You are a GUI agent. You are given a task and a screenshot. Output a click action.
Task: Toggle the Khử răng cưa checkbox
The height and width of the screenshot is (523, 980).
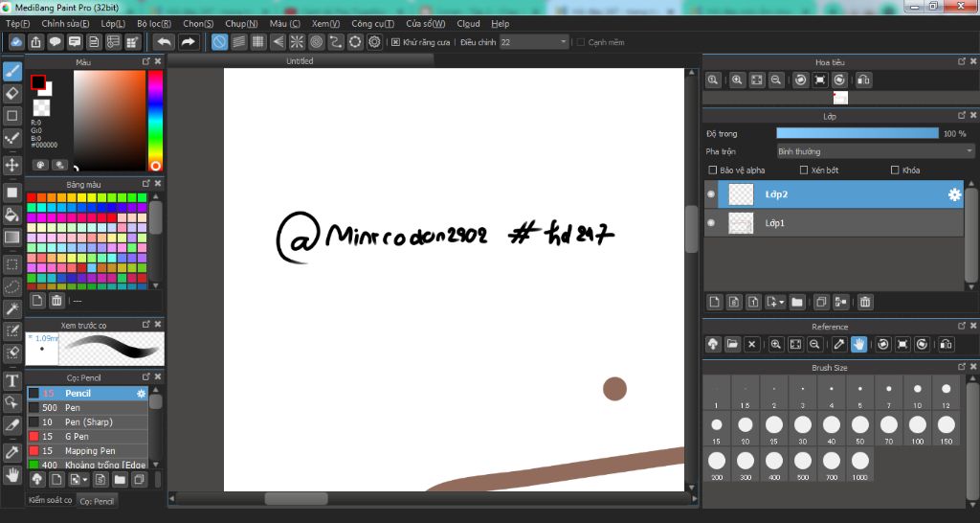[x=395, y=42]
